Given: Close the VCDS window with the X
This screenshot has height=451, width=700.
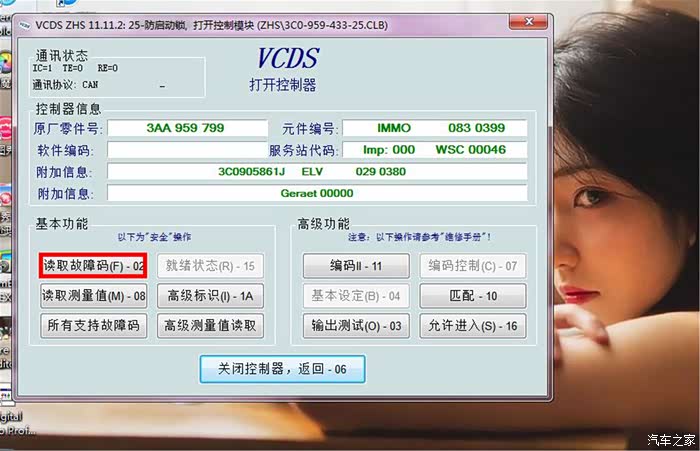Looking at the screenshot, I should 529,22.
